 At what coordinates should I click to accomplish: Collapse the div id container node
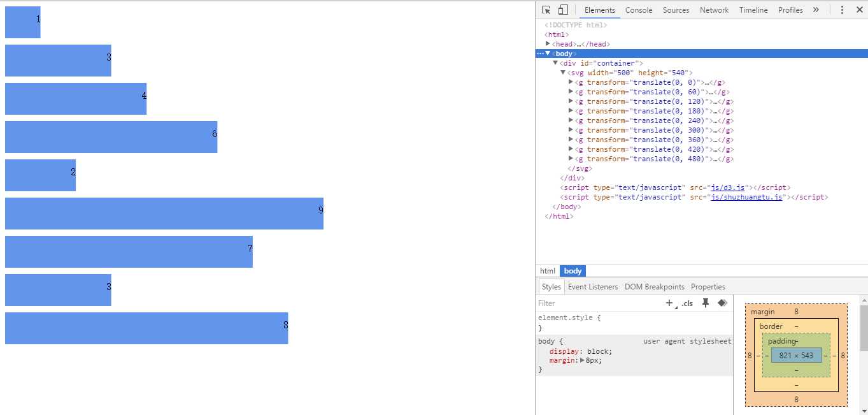coord(555,63)
